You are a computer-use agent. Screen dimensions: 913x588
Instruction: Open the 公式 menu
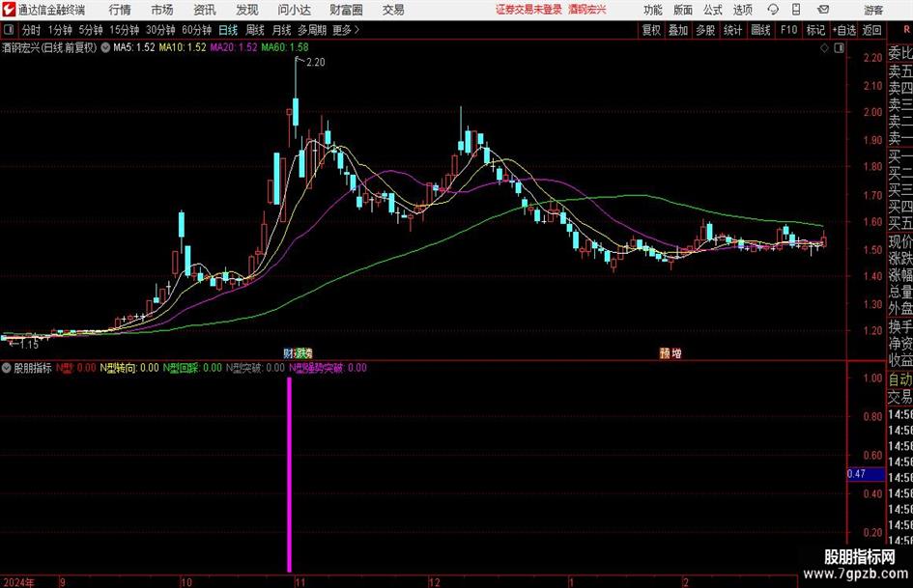(713, 10)
